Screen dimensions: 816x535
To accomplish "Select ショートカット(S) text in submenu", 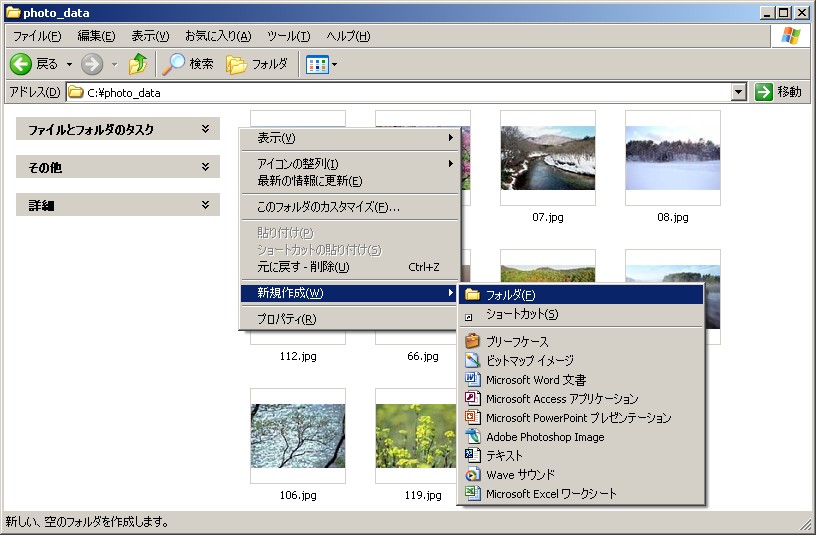I will [x=522, y=314].
